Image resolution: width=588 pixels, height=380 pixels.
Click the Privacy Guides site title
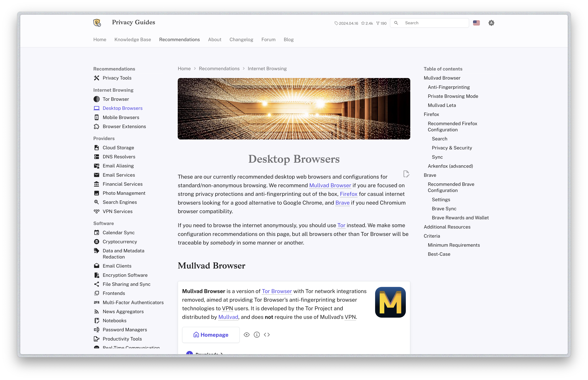coord(133,22)
